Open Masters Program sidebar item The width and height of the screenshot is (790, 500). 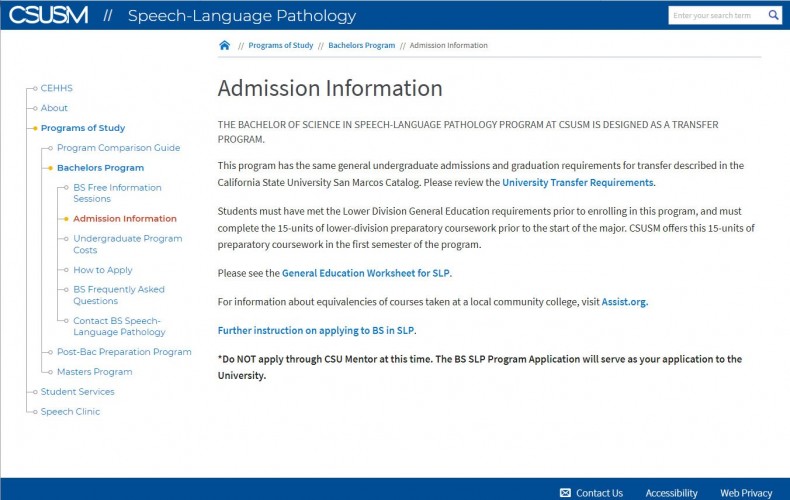[x=95, y=372]
